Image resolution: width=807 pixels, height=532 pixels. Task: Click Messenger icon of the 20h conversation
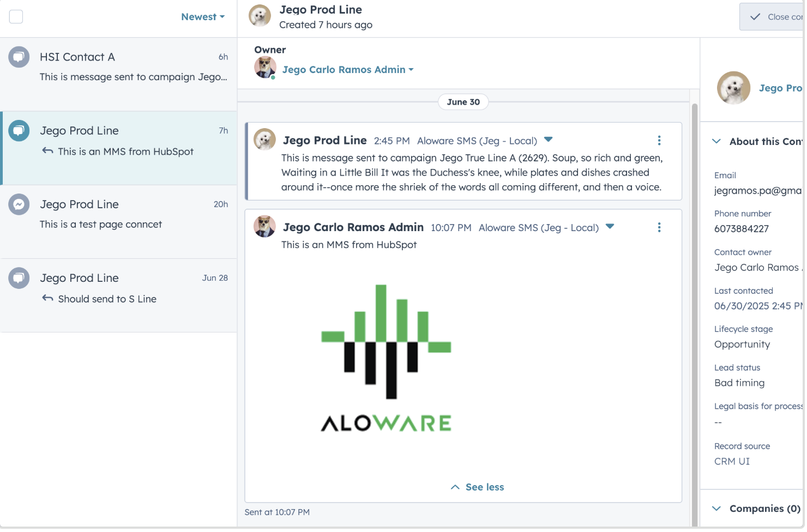19,204
